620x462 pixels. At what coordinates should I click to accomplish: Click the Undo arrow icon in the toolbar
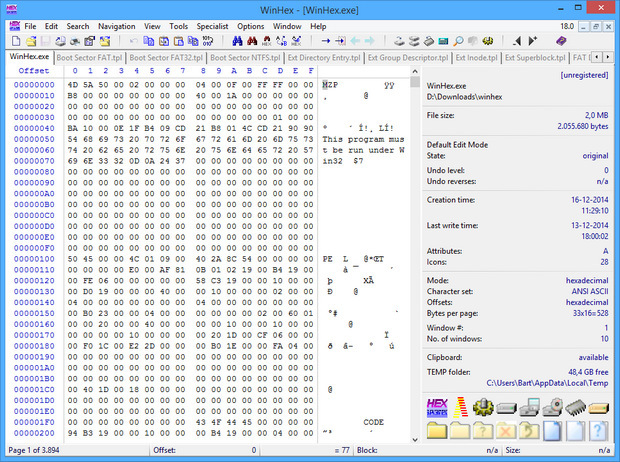coord(133,41)
